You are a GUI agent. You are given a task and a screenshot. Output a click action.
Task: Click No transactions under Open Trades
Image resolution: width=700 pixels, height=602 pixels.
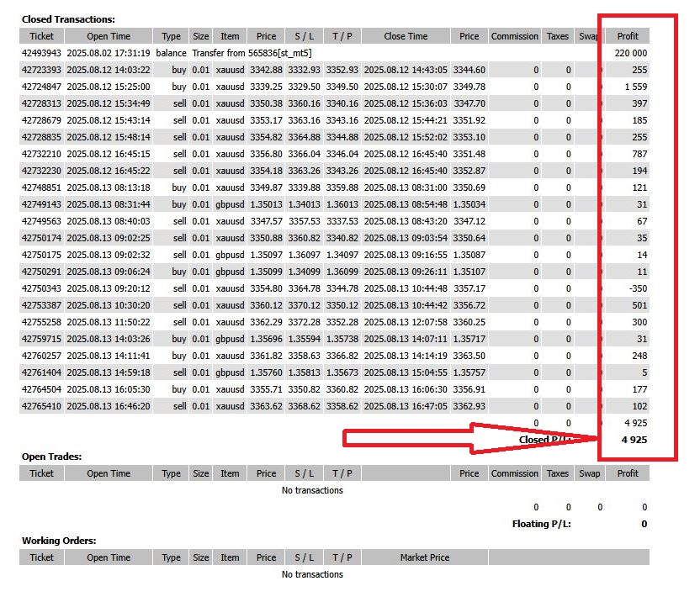pos(312,490)
